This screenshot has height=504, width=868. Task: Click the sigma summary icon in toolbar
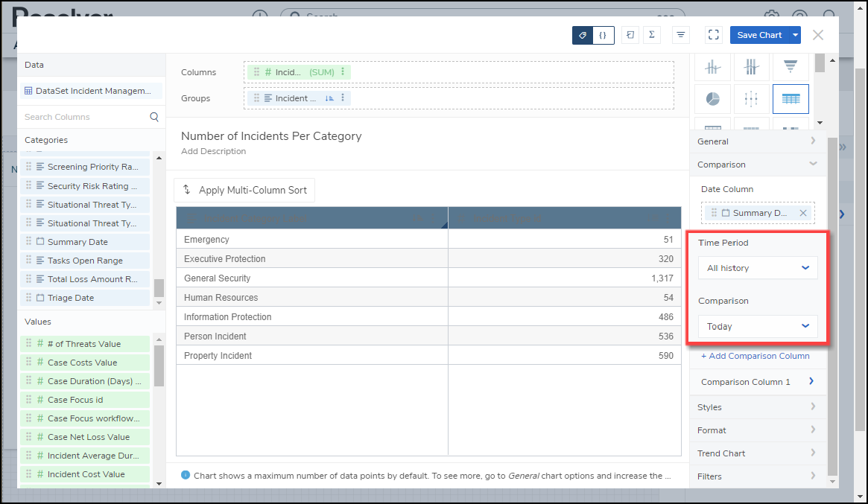(651, 35)
